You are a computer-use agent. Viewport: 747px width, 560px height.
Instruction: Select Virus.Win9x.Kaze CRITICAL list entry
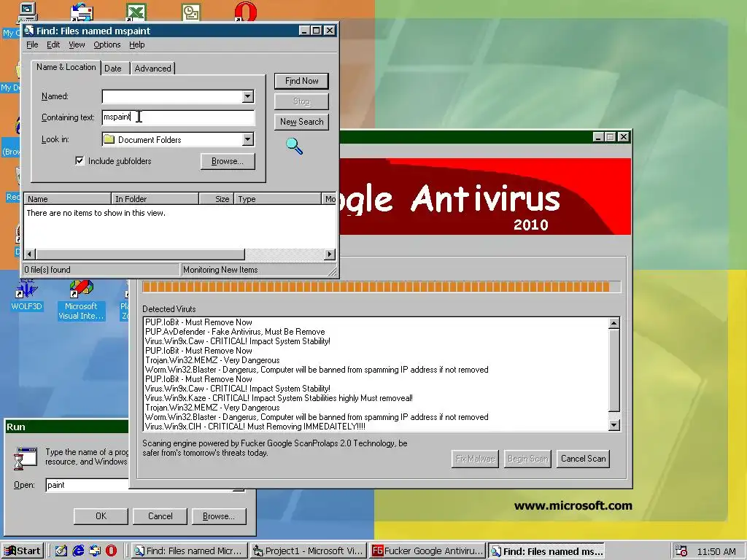(x=279, y=398)
